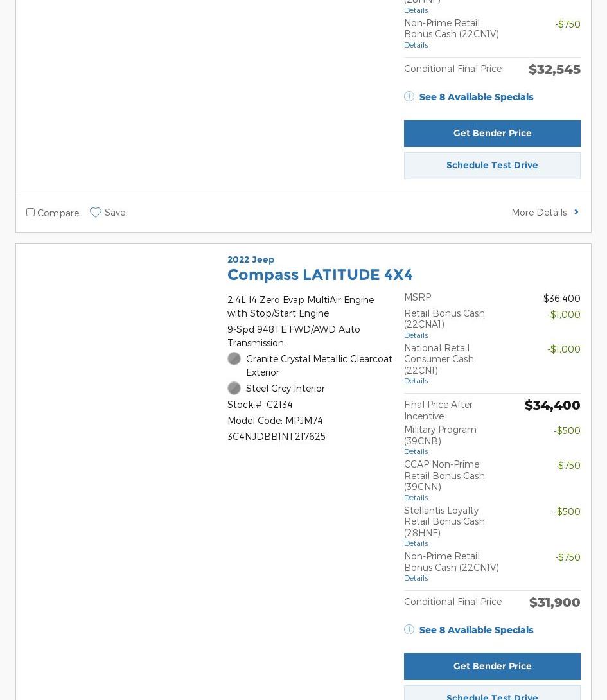This screenshot has width=607, height=700.
Task: Expand See 8 Available Specials under $32,545
Action: (x=476, y=97)
